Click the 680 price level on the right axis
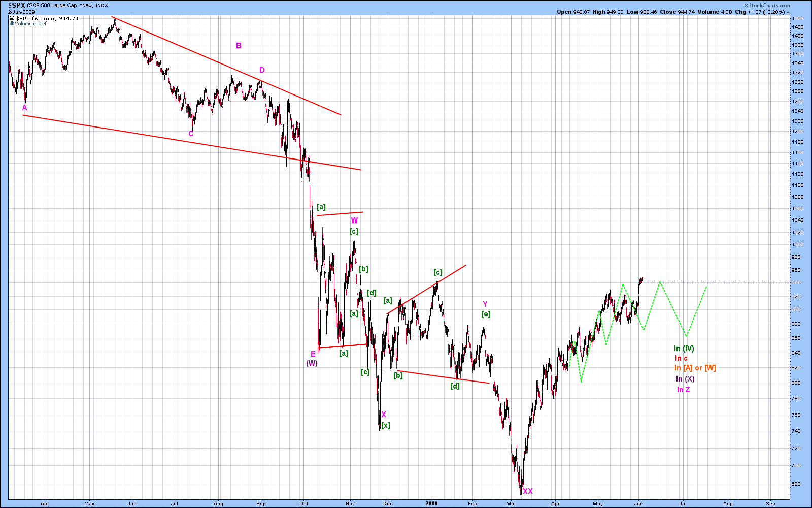The height and width of the screenshot is (508, 812). 796,484
